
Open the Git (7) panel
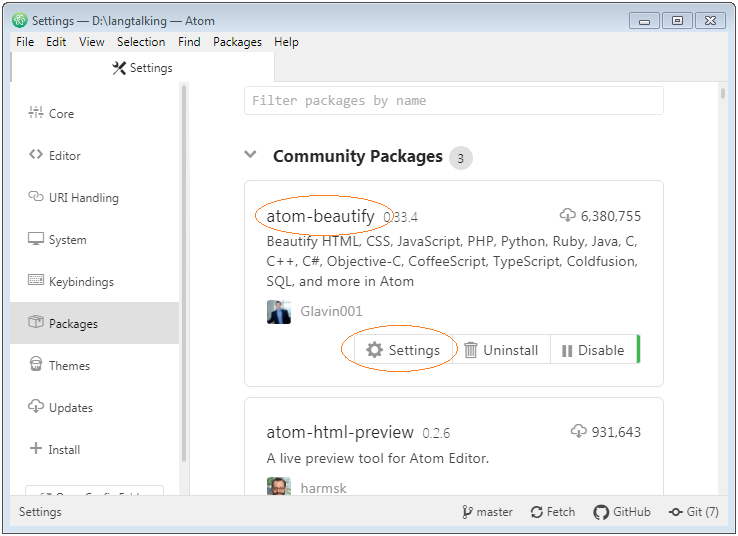(694, 512)
